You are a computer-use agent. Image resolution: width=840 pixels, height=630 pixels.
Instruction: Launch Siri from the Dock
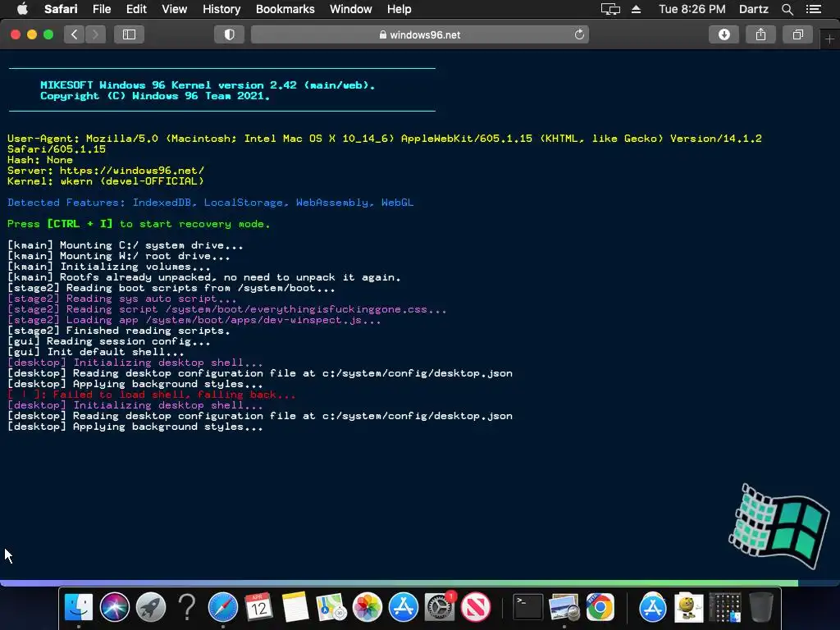coord(115,607)
